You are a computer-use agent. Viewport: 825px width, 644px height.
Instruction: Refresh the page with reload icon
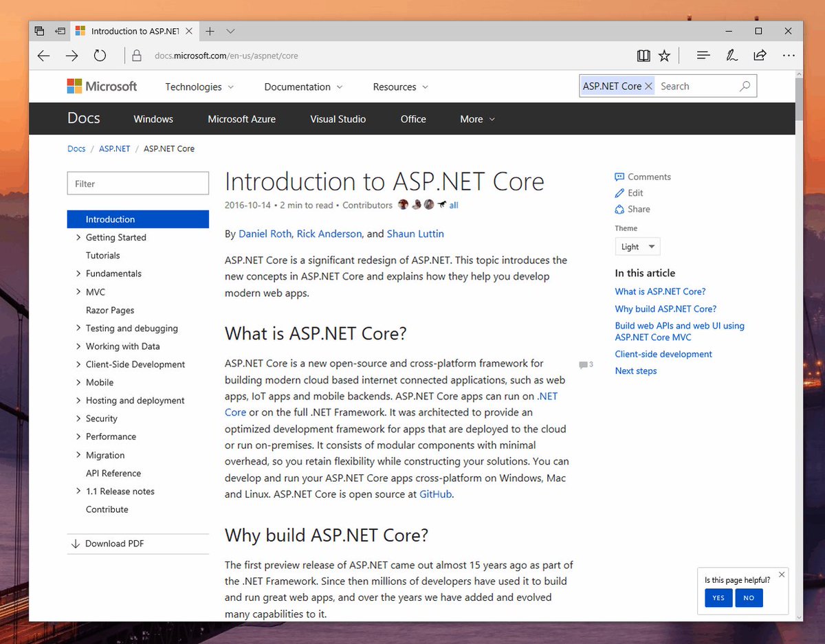click(x=100, y=56)
